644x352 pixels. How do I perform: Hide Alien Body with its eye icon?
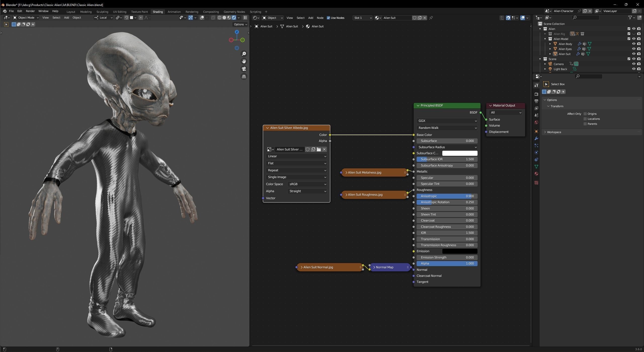[634, 44]
